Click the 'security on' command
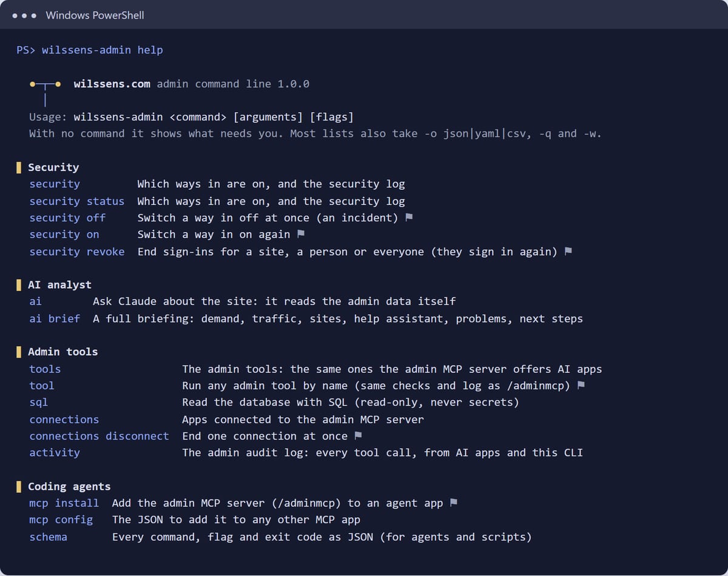 pos(64,234)
